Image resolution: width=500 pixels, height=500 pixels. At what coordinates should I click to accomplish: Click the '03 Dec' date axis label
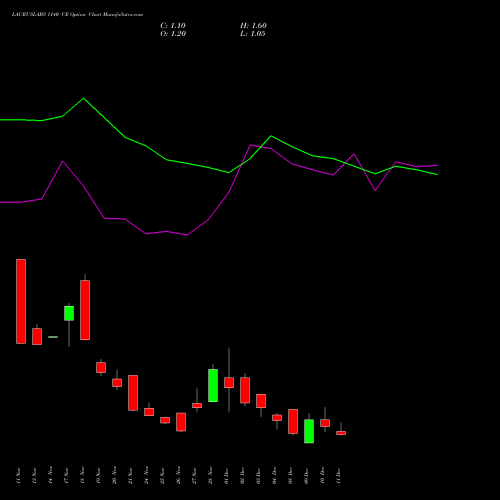pos(258,476)
